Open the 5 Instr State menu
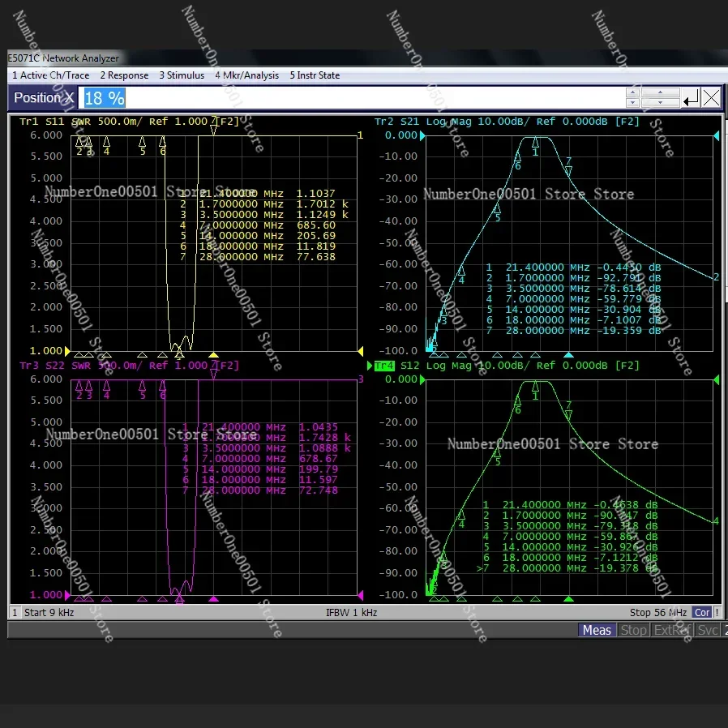 pyautogui.click(x=315, y=75)
